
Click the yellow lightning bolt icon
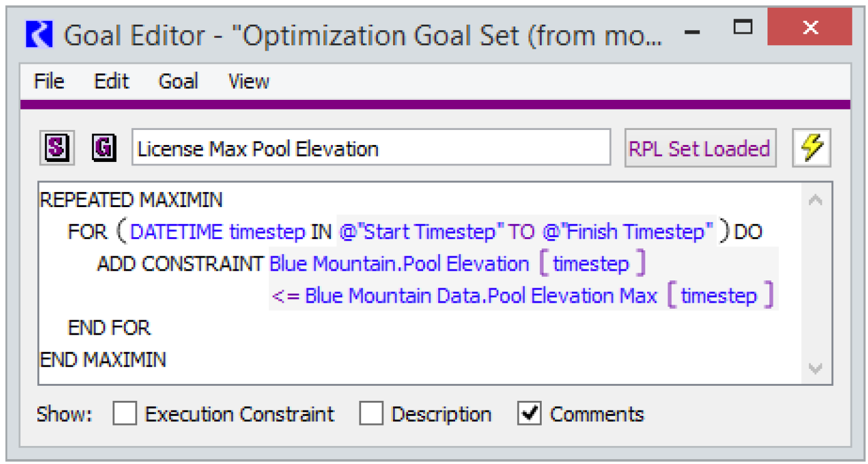(811, 147)
